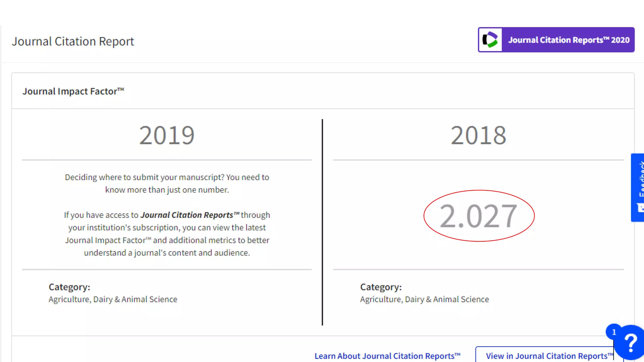Click the envelope icon on Feedback tab
Viewport: 644px width, 362px height.
tap(640, 208)
